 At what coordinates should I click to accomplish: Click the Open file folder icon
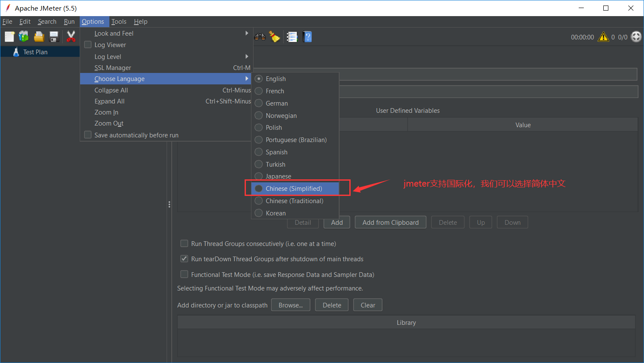[39, 37]
